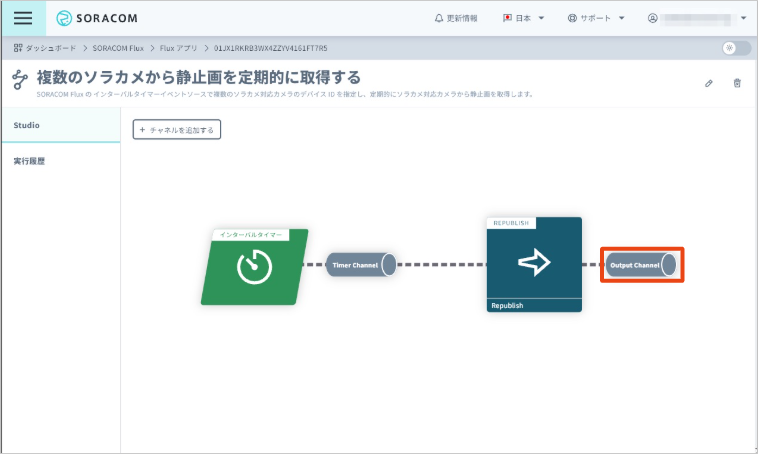Select the Timer Channel node

pos(361,265)
